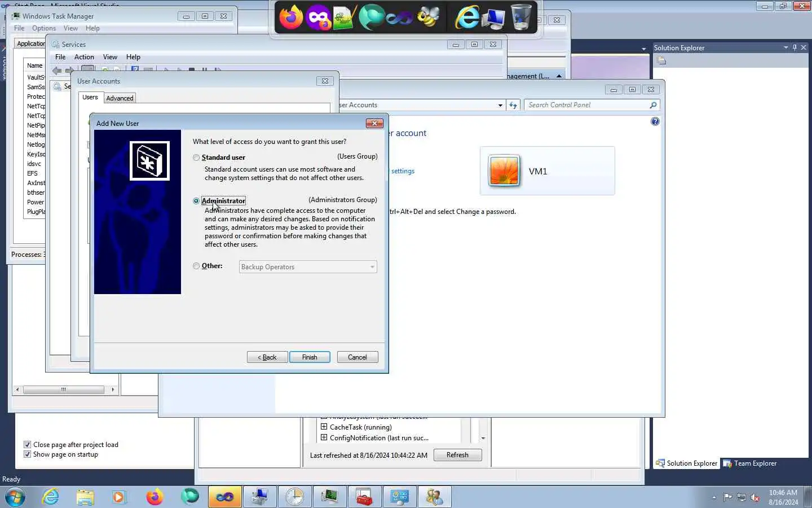812x508 pixels.
Task: Open the purple masked-face icon in dock
Action: click(318, 17)
